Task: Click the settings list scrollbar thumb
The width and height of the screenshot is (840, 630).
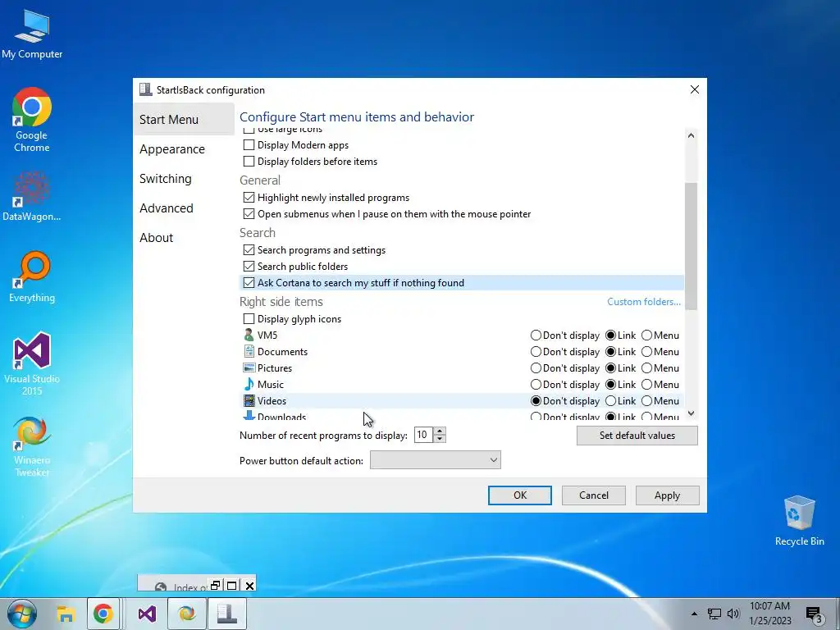Action: (x=691, y=246)
